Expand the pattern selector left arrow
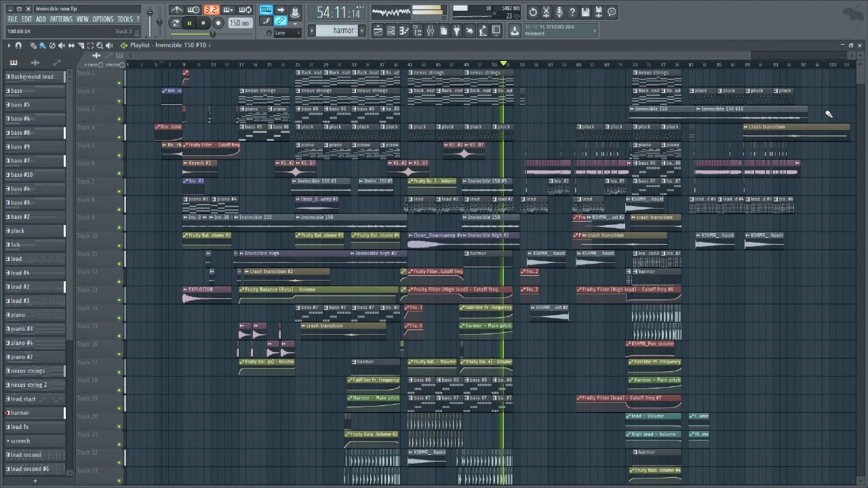The image size is (868, 488). click(312, 30)
